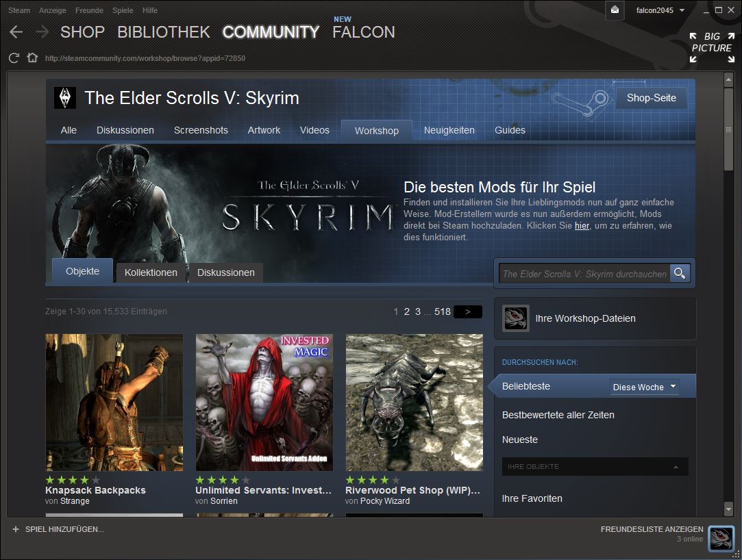Open the FALCON profile section
The height and width of the screenshot is (560, 742).
click(363, 32)
